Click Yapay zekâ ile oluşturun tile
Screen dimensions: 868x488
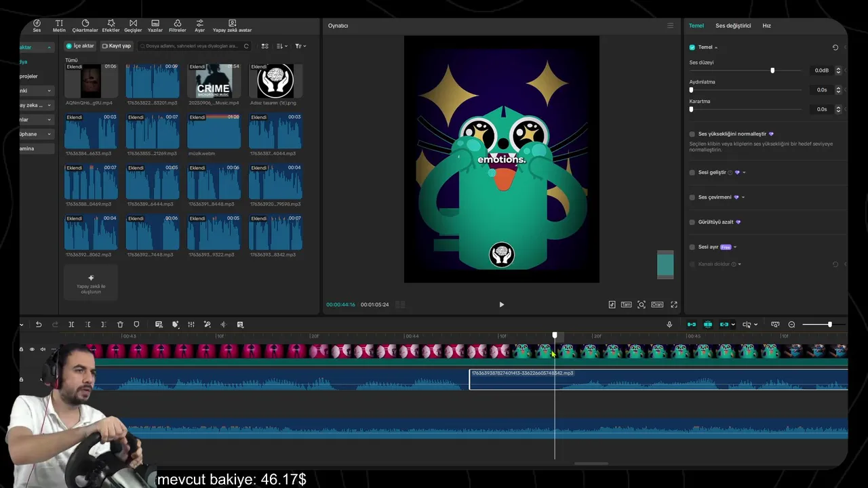[x=91, y=283]
